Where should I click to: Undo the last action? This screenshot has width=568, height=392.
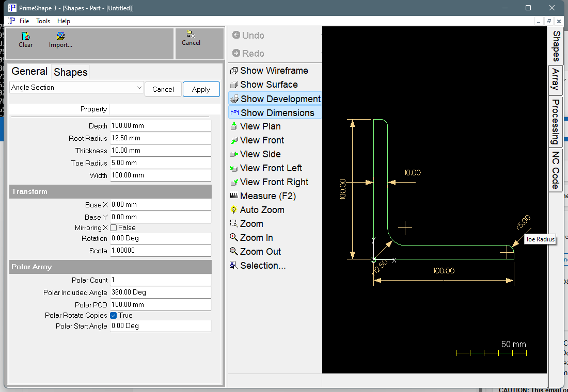pos(248,35)
